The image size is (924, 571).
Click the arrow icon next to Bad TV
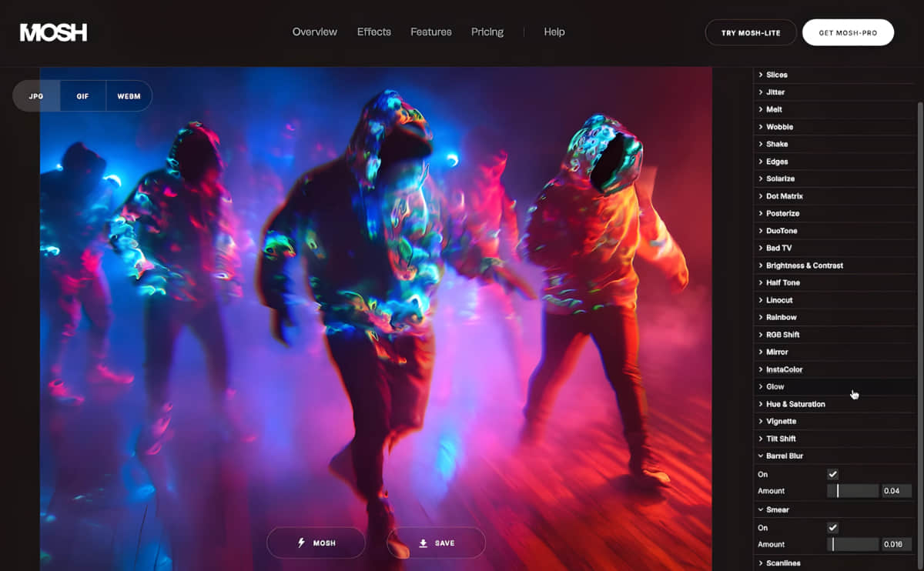click(761, 248)
